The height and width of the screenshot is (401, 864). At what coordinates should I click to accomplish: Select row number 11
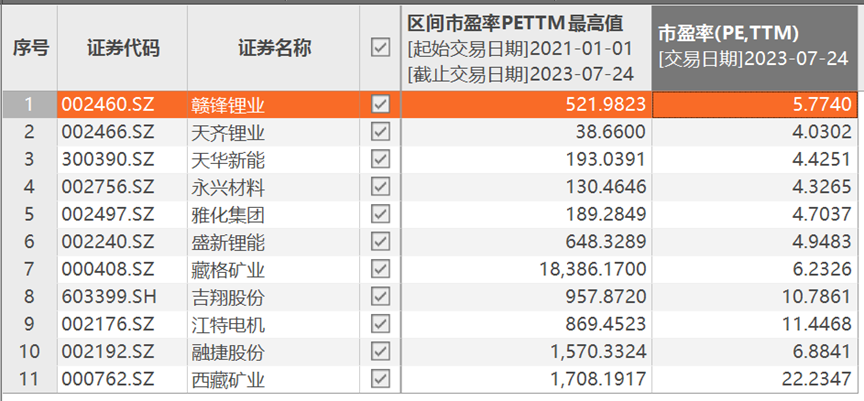[x=29, y=378]
